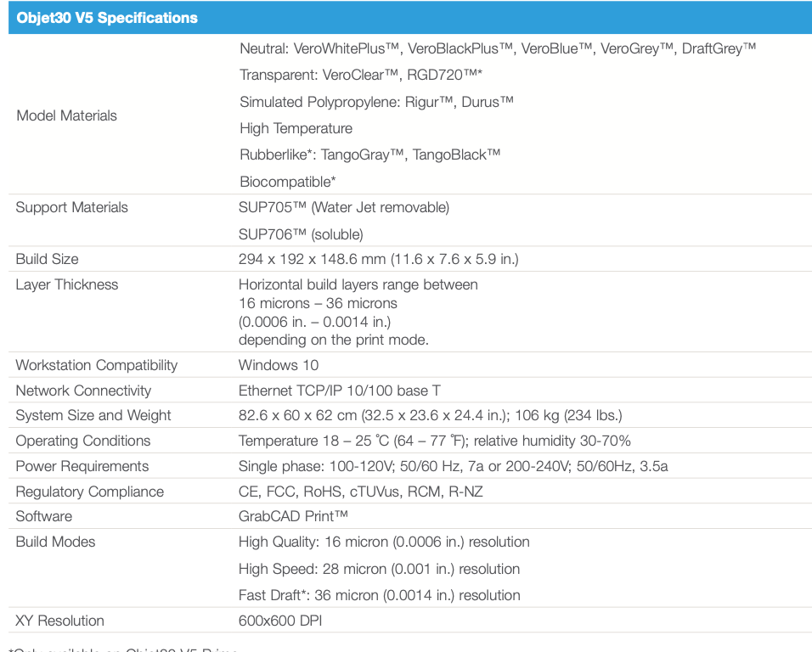The image size is (812, 652).
Task: Click the SUP705 Water Jet removable entry
Action: pyautogui.click(x=344, y=207)
